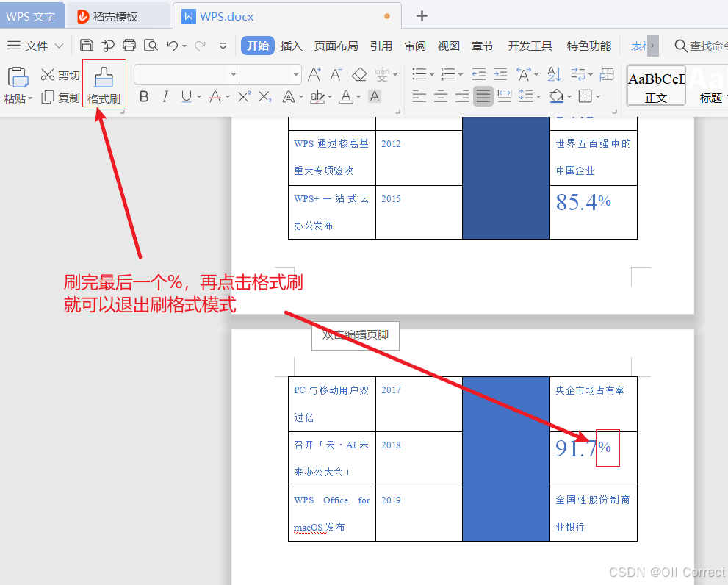Open the paragraph shading fill color
This screenshot has height=585, width=728.
point(556,97)
